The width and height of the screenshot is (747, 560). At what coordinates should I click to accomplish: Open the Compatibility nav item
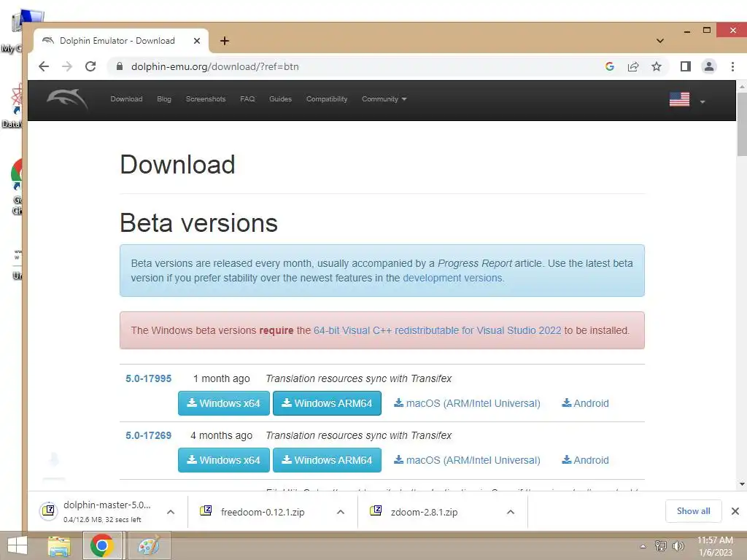coord(327,99)
